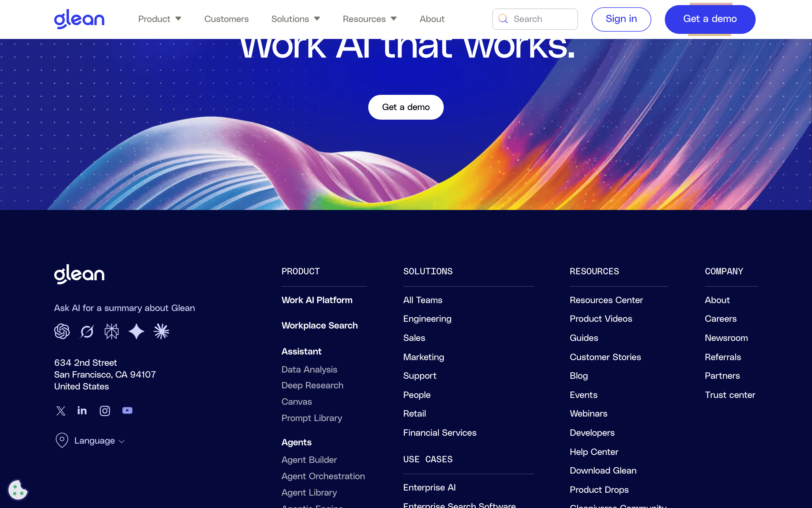Click the third AI summary icon
The height and width of the screenshot is (508, 812).
pos(111,331)
